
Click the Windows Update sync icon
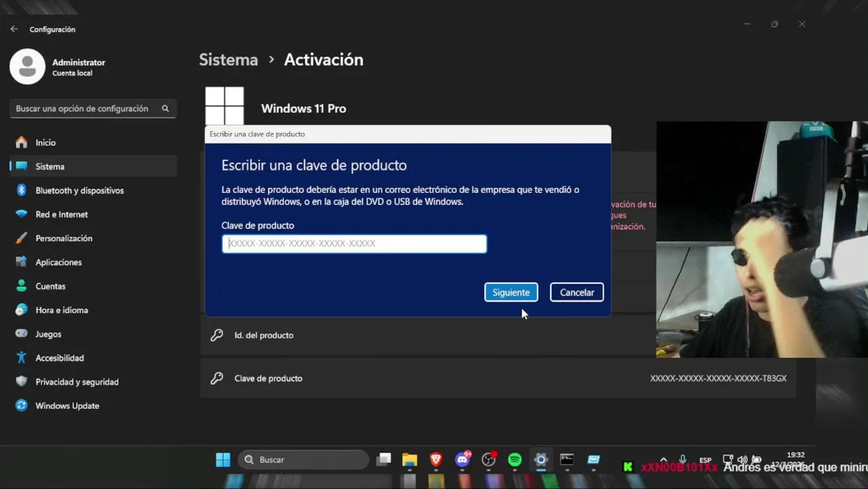(x=22, y=405)
